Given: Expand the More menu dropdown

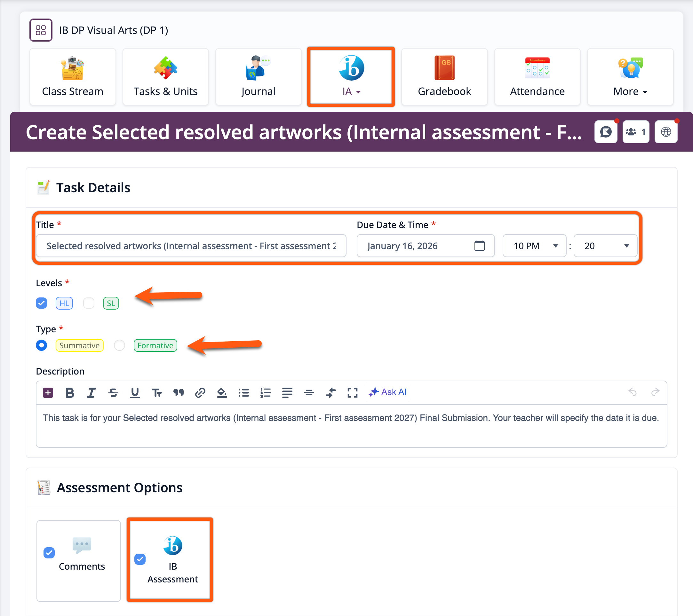Looking at the screenshot, I should pyautogui.click(x=630, y=77).
